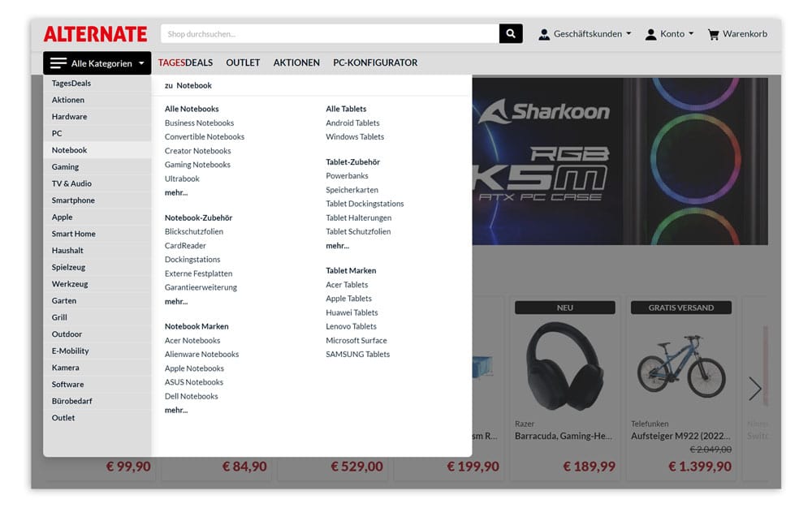
Task: Open the Razer Barracuda headset image
Action: click(x=565, y=365)
